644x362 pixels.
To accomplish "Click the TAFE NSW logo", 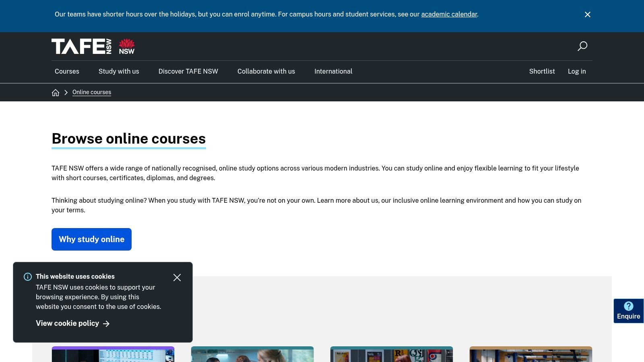I will click(80, 46).
